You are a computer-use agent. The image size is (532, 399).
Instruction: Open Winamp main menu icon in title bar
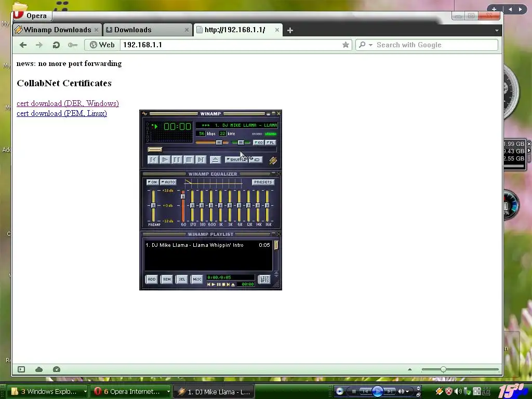(x=144, y=114)
